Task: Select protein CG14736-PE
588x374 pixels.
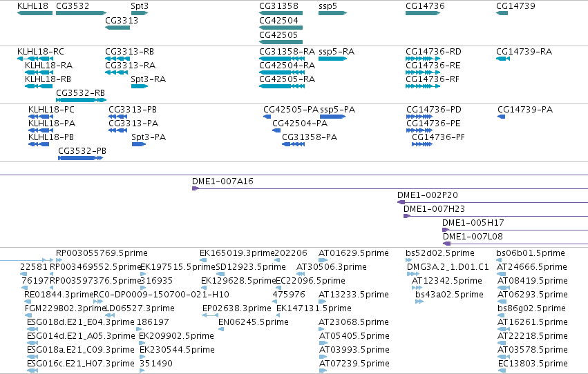Action: pyautogui.click(x=419, y=130)
